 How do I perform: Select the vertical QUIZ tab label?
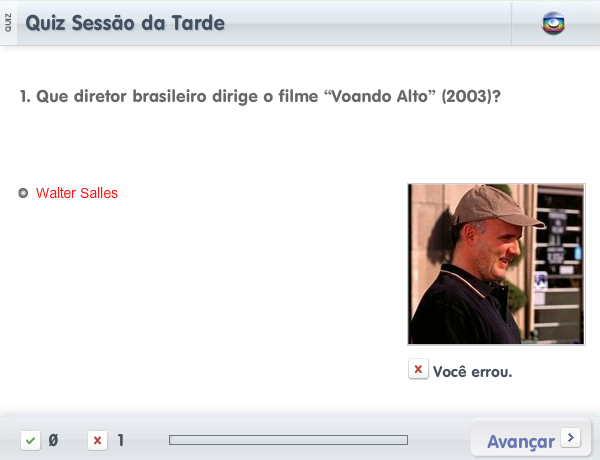(8, 23)
